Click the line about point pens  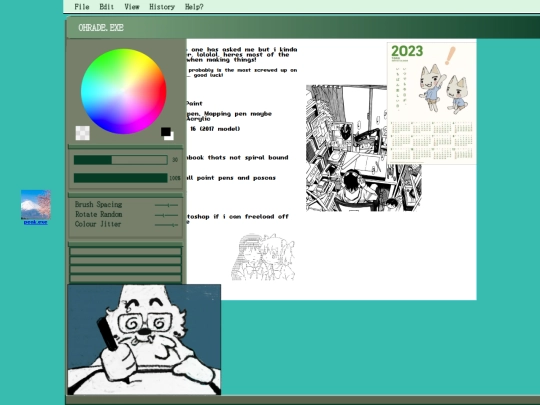231,178
